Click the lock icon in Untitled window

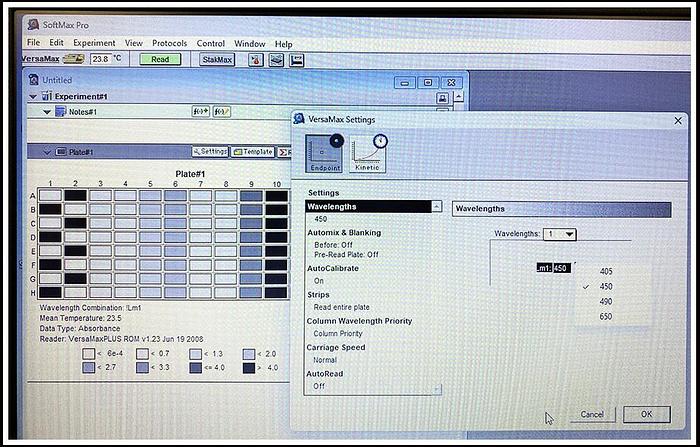point(442,98)
